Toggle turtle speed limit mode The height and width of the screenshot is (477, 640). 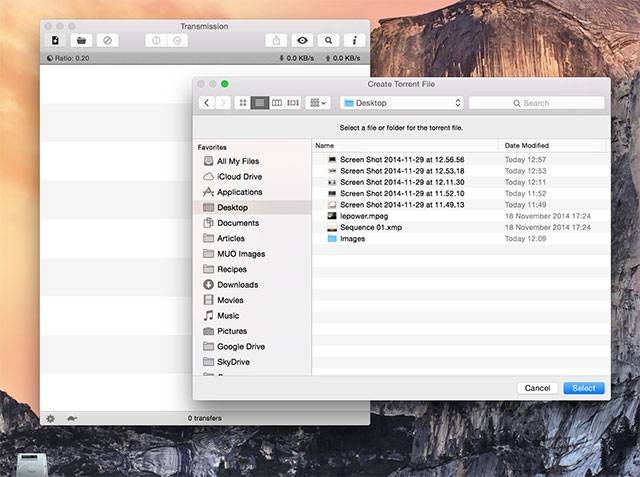point(72,418)
